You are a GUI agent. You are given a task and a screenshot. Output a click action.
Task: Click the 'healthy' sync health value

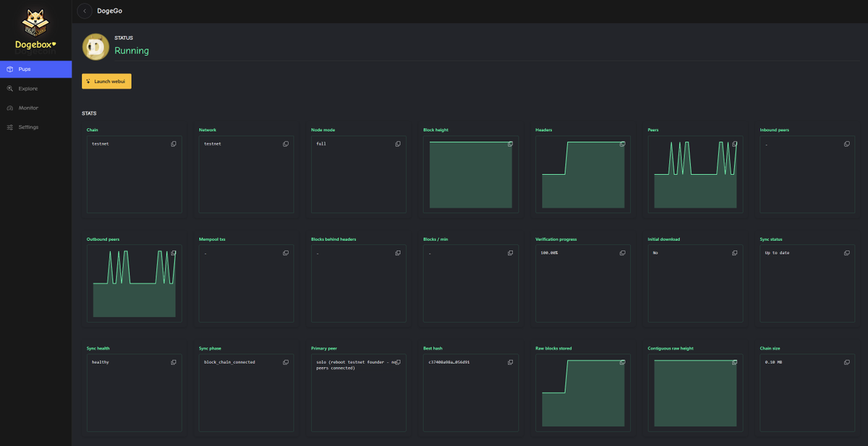tap(101, 362)
